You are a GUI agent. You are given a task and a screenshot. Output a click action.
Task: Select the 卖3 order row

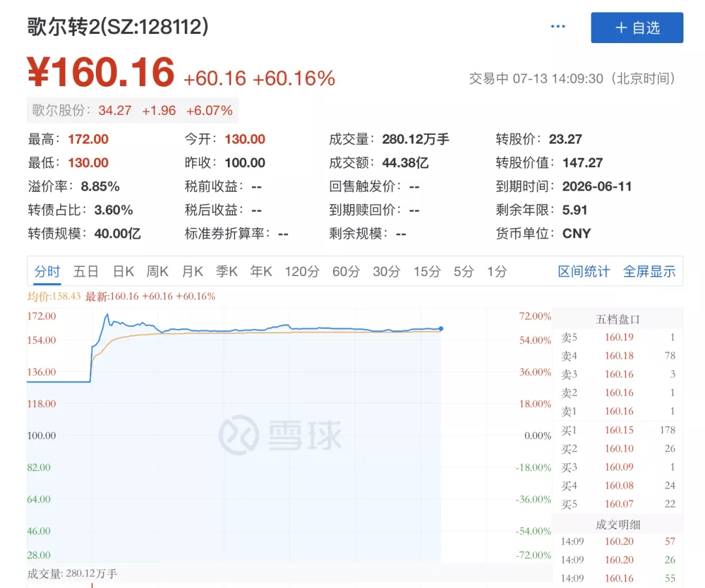coord(618,375)
